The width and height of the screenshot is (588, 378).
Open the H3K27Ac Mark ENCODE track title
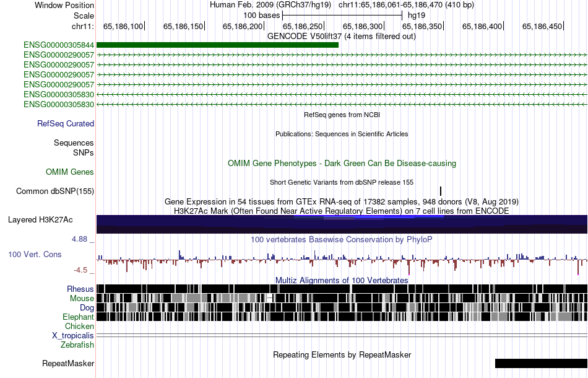(342, 211)
